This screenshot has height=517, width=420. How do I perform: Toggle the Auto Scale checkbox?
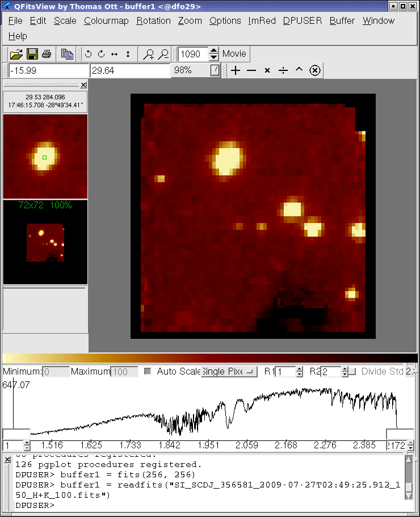click(x=148, y=371)
